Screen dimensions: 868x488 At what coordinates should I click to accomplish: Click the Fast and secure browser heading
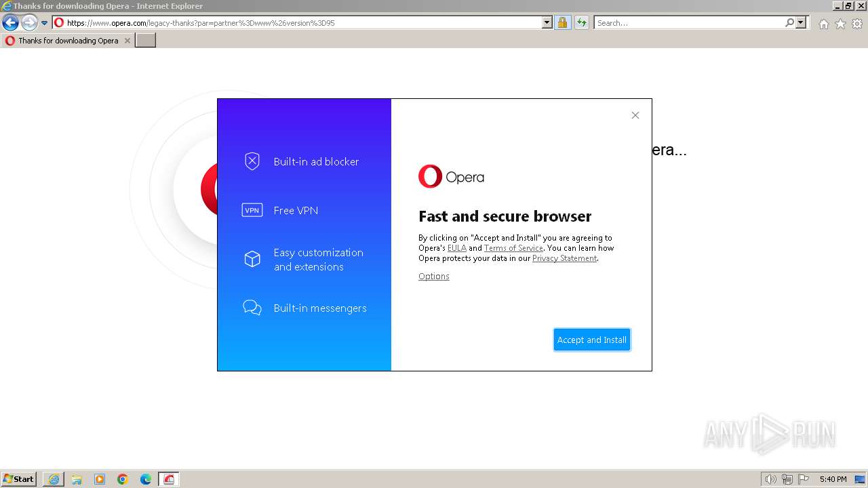point(505,216)
